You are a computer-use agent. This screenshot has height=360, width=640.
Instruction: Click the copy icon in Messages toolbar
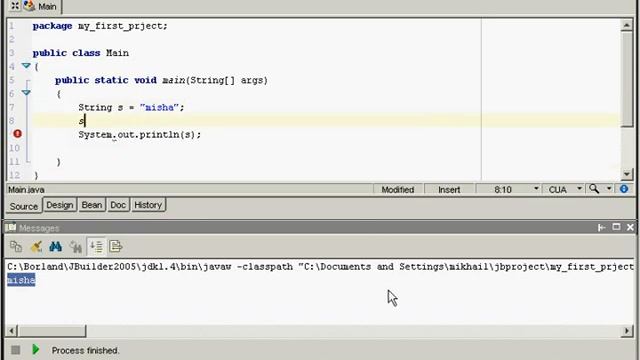pos(16,247)
